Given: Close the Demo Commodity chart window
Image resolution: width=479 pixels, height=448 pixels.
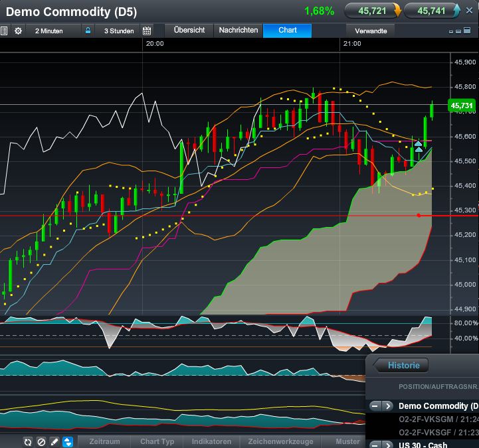Looking at the screenshot, I should pos(469,11).
